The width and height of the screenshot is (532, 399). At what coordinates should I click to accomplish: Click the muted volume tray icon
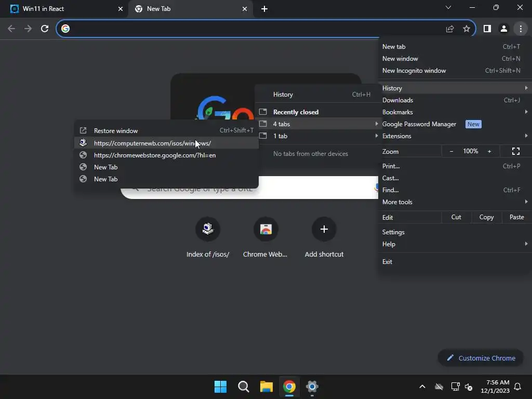pyautogui.click(x=469, y=387)
